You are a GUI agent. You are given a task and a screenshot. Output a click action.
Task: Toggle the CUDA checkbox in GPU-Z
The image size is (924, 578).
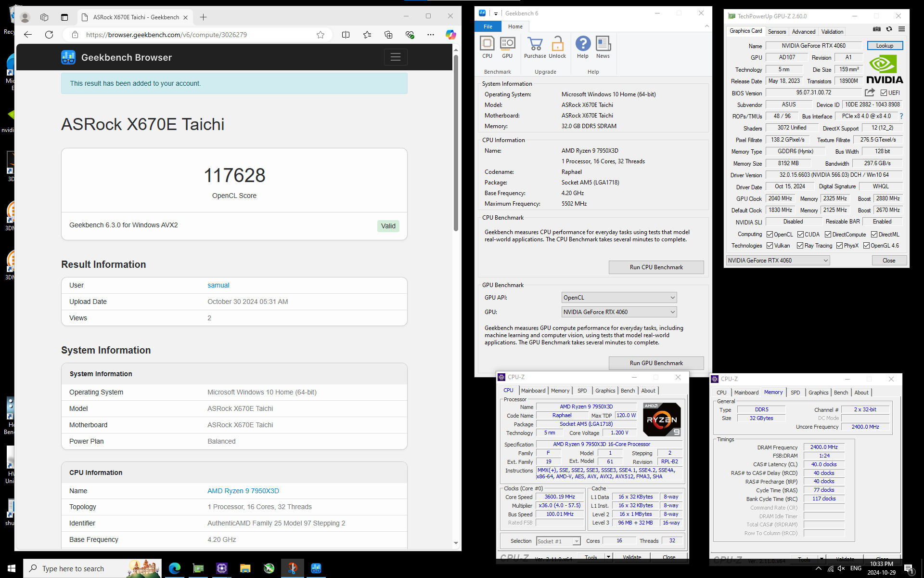point(800,235)
